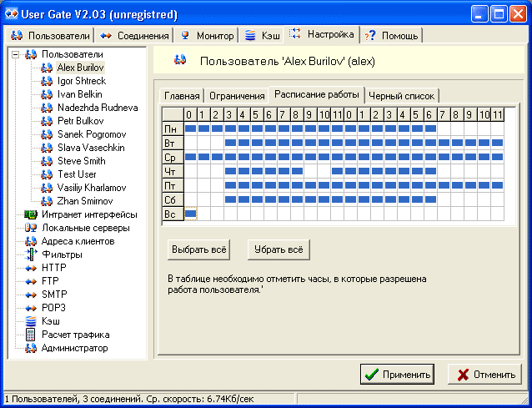Switch to the Главная subtab
The height and width of the screenshot is (408, 532).
point(182,96)
